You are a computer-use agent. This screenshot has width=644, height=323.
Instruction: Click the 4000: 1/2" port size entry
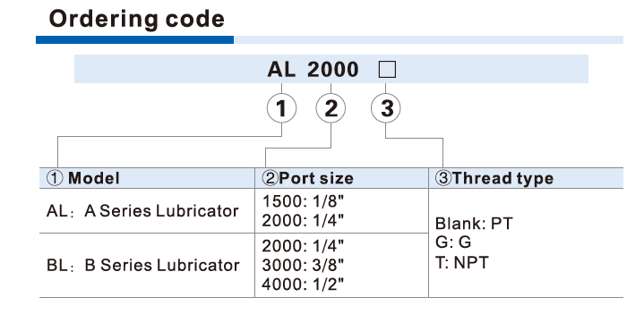pos(303,284)
